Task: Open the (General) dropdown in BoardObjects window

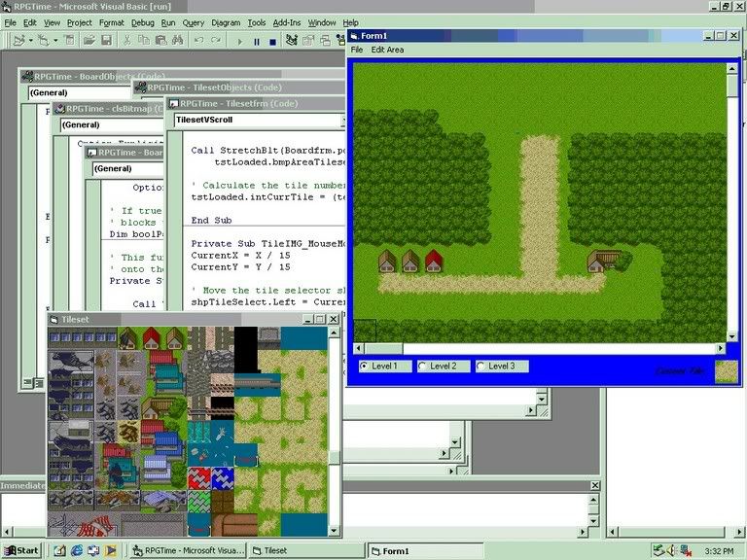Action: coord(80,93)
